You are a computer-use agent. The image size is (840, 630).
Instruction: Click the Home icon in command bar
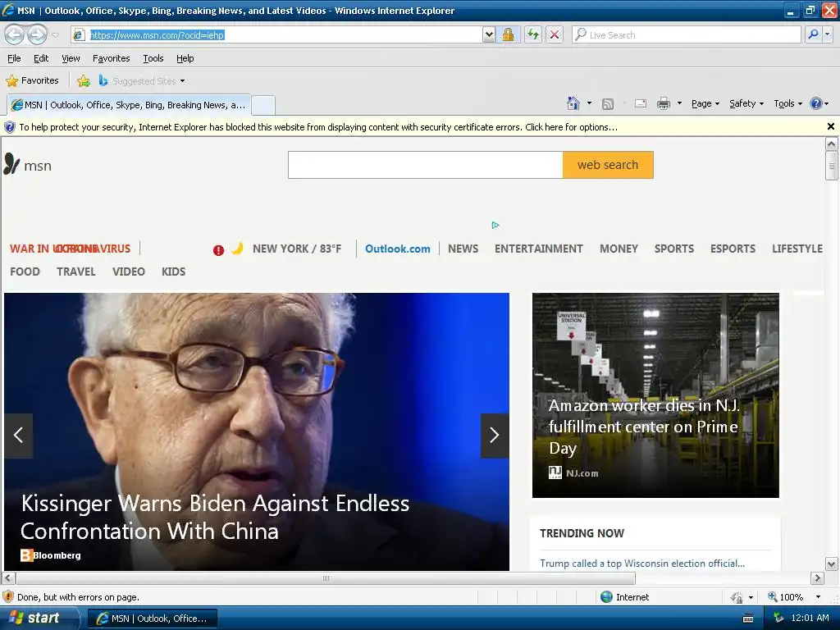(573, 103)
